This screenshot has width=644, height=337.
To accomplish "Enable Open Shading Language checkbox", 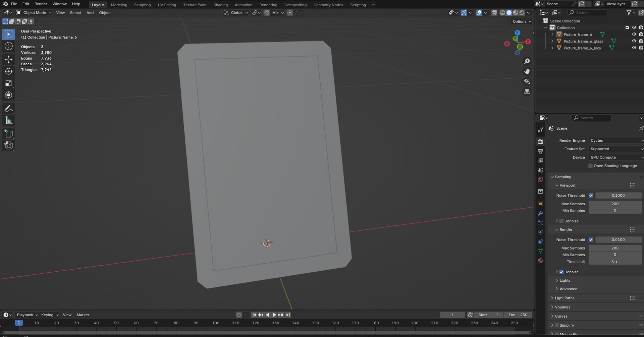I will pyautogui.click(x=590, y=166).
